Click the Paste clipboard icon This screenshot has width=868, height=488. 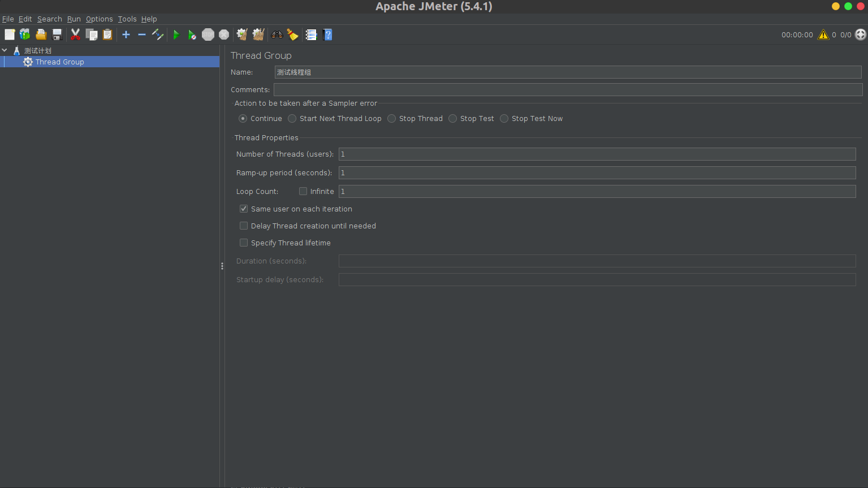(x=107, y=34)
